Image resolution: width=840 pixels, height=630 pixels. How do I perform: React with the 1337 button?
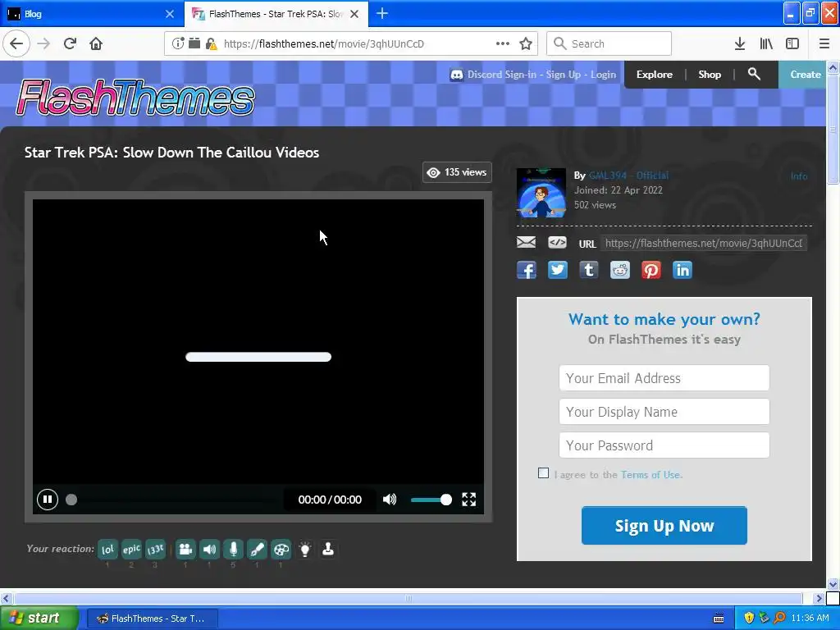pos(155,549)
